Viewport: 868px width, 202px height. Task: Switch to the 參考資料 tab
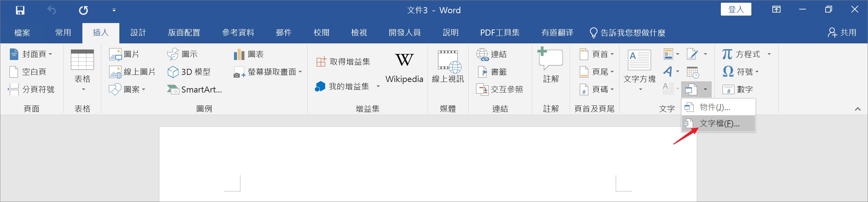[238, 33]
